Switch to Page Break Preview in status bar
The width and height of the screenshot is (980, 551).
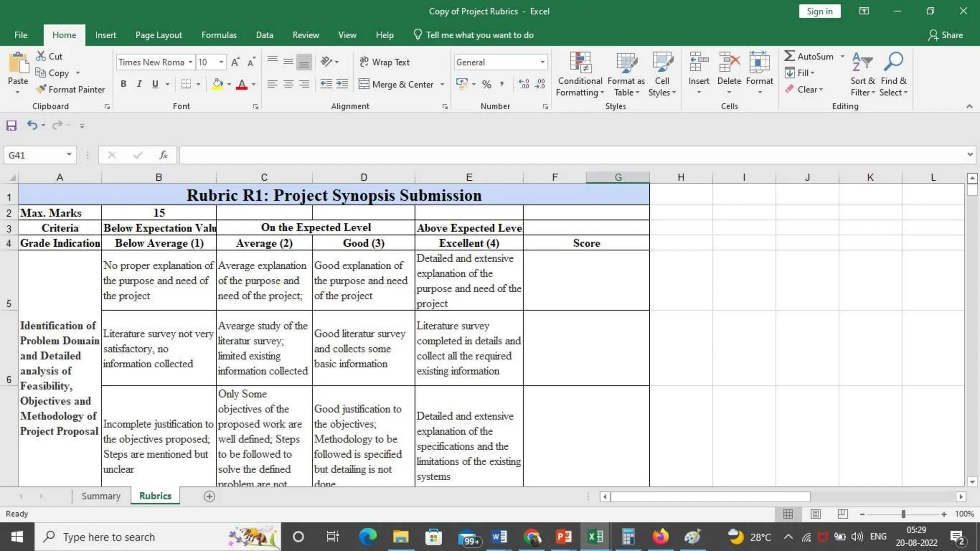[x=843, y=514]
